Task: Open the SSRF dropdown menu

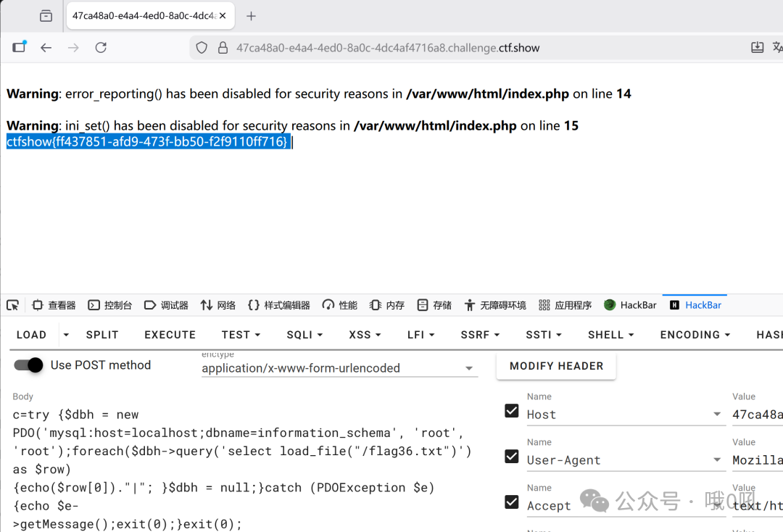Action: click(x=480, y=335)
